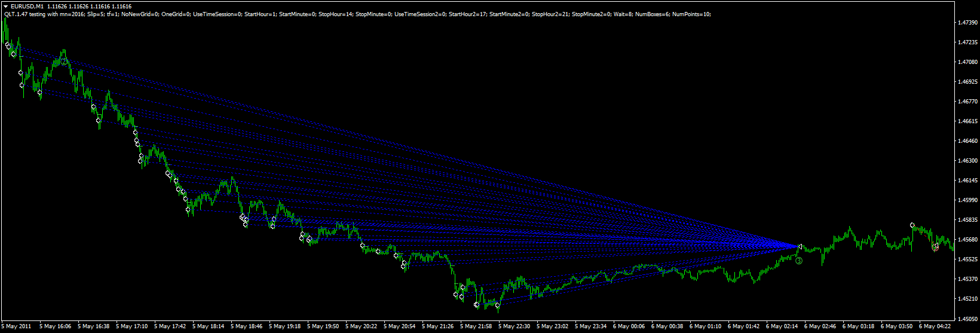980x333 pixels.
Task: Click the '6 May 04:22' time axis label
Action: tap(935, 326)
